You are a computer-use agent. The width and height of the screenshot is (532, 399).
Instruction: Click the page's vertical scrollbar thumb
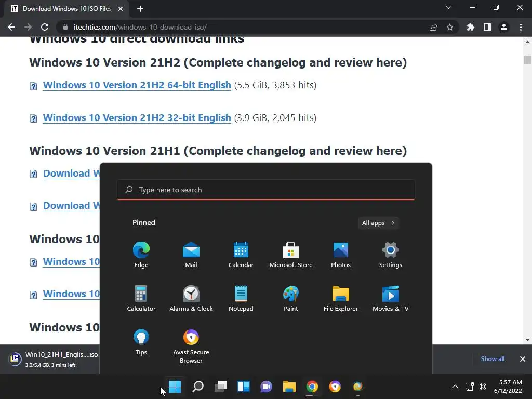coord(527,60)
